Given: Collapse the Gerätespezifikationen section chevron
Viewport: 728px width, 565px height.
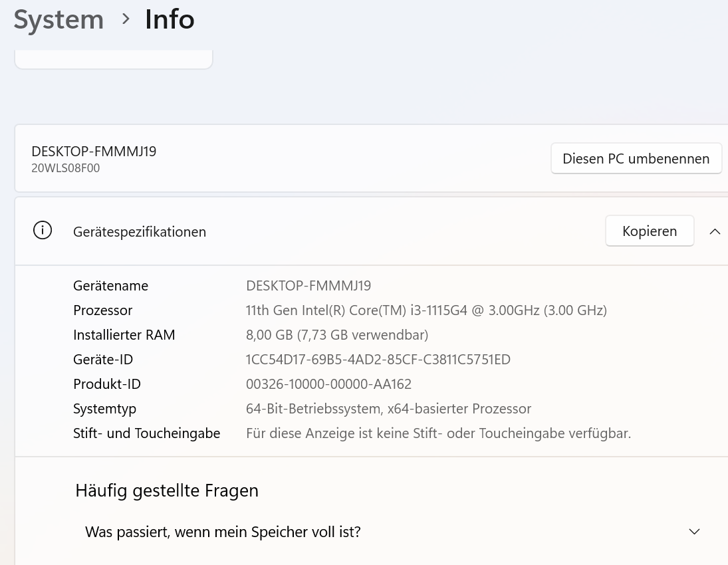Looking at the screenshot, I should 715,231.
